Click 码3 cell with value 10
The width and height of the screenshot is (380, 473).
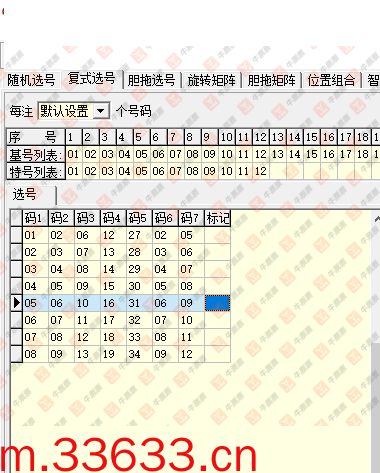(87, 303)
